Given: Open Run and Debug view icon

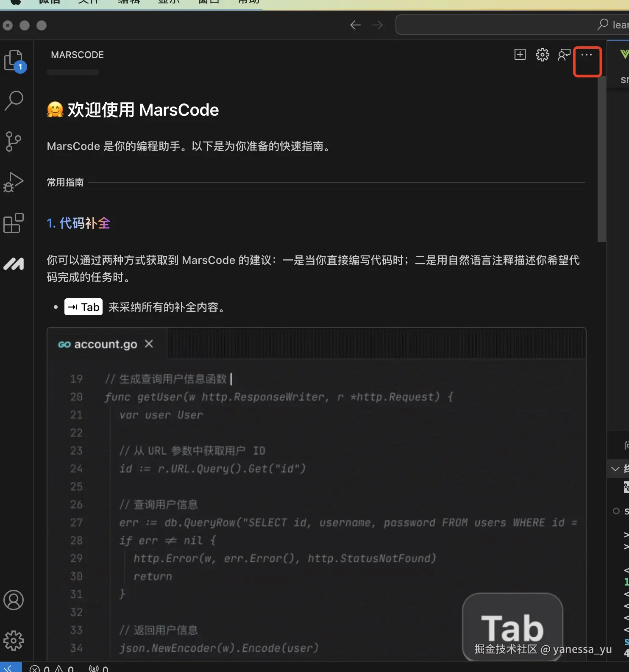Looking at the screenshot, I should click(x=14, y=182).
